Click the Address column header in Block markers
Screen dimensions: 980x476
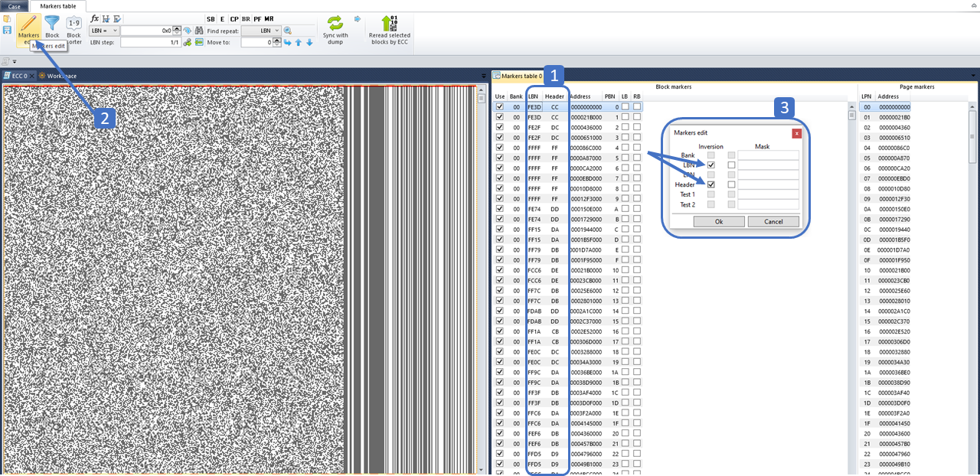point(580,96)
